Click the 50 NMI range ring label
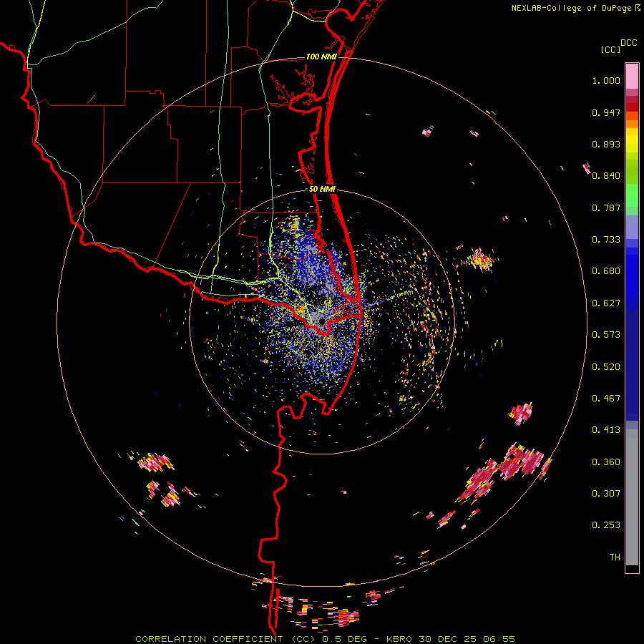 322,190
